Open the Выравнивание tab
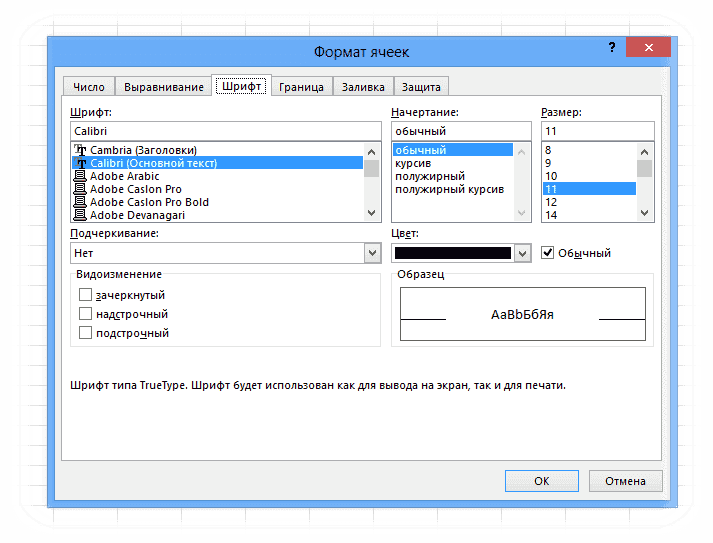Screen dimensions: 713x543 pos(164,87)
